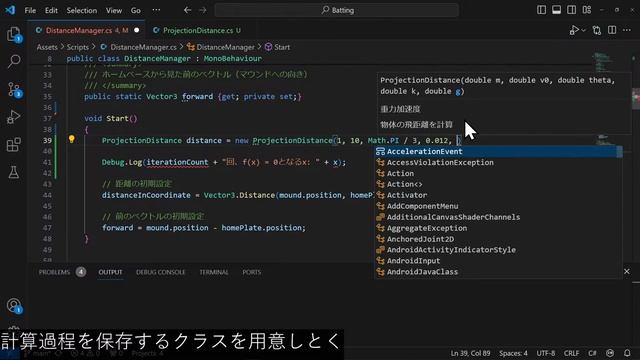Open editor More Actions ellipsis
This screenshot has width=640, height=360.
[627, 30]
